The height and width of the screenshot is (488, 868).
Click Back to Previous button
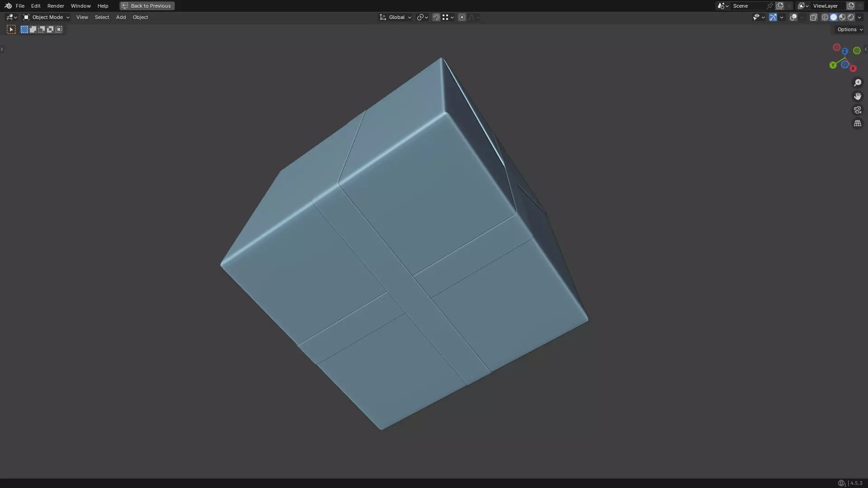pyautogui.click(x=147, y=6)
